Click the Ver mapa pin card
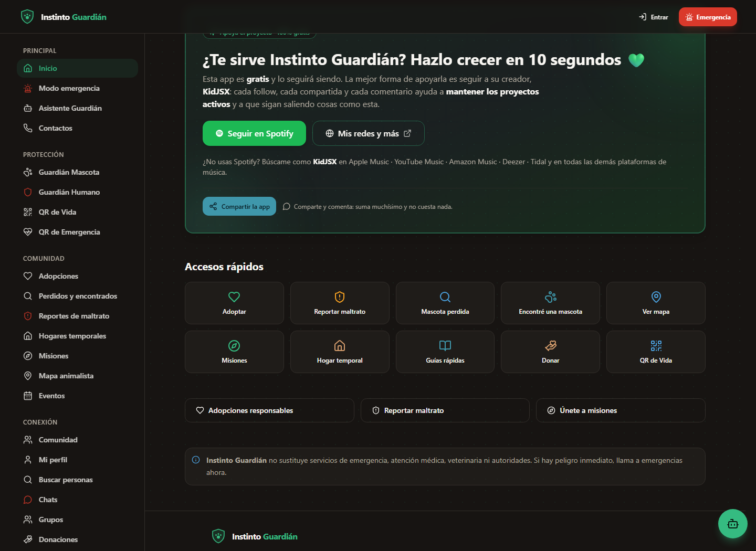Image resolution: width=756 pixels, height=551 pixels. point(656,303)
